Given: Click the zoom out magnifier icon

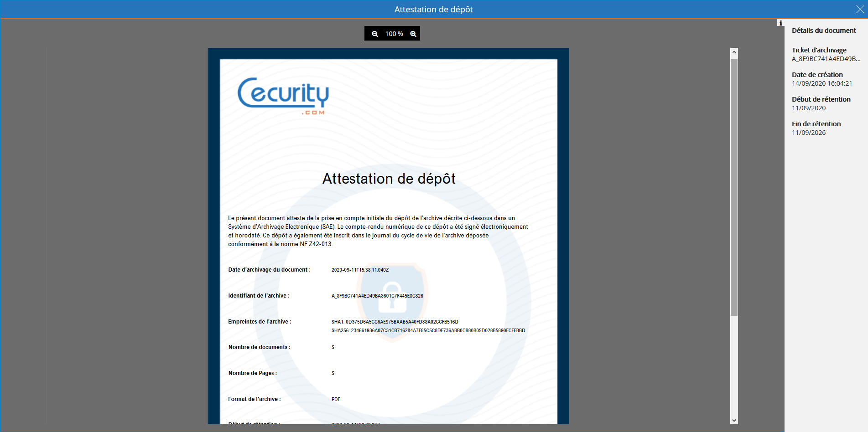Looking at the screenshot, I should [x=375, y=33].
